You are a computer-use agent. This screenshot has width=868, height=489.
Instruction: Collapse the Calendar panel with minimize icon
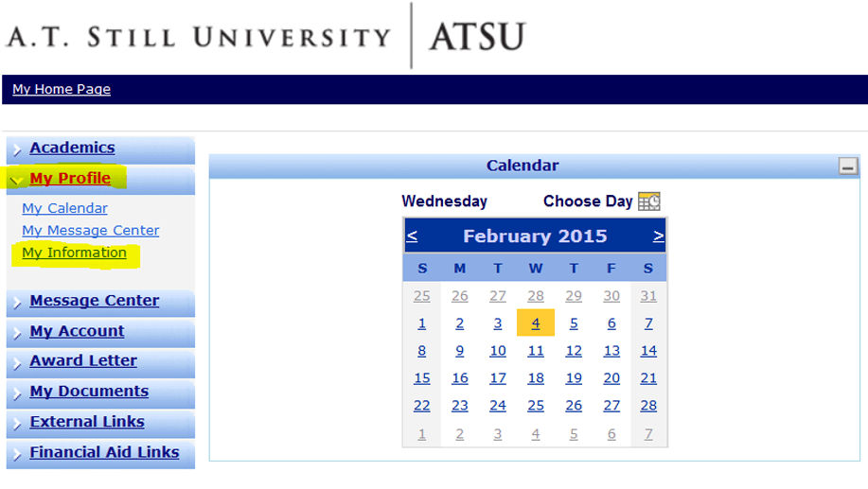pos(847,166)
